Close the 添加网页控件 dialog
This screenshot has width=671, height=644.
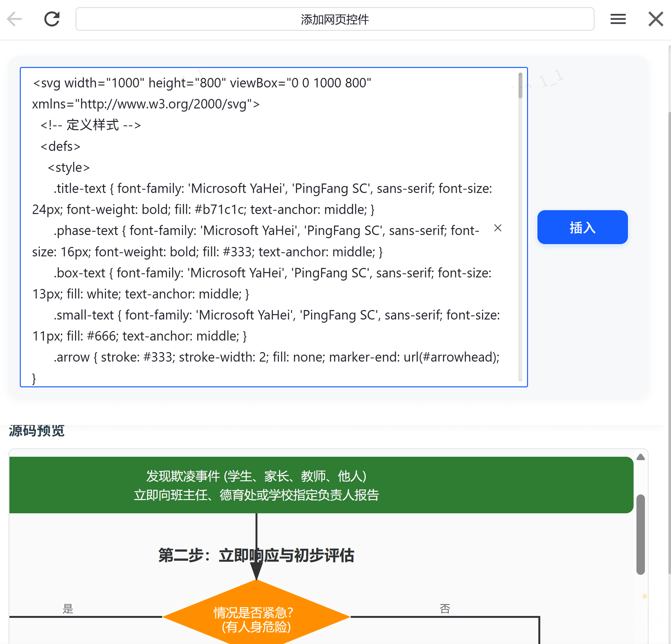coord(655,19)
